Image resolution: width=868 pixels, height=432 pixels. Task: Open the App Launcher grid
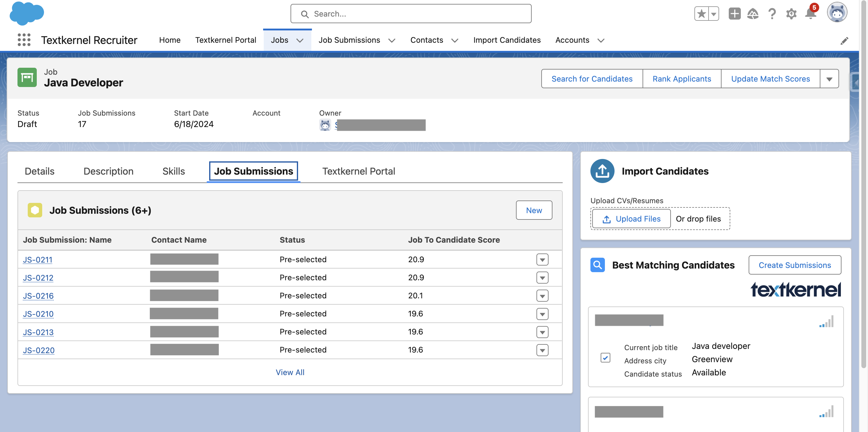24,40
